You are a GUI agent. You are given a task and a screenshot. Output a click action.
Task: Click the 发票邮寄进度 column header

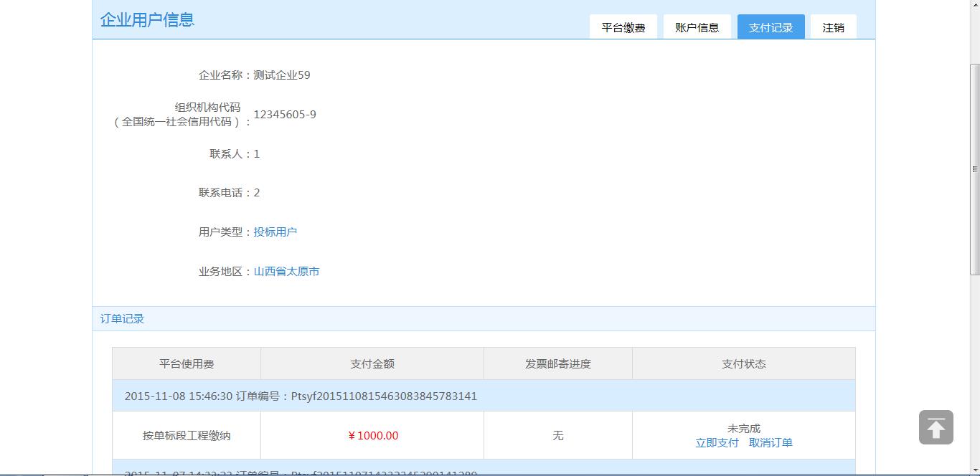(557, 364)
